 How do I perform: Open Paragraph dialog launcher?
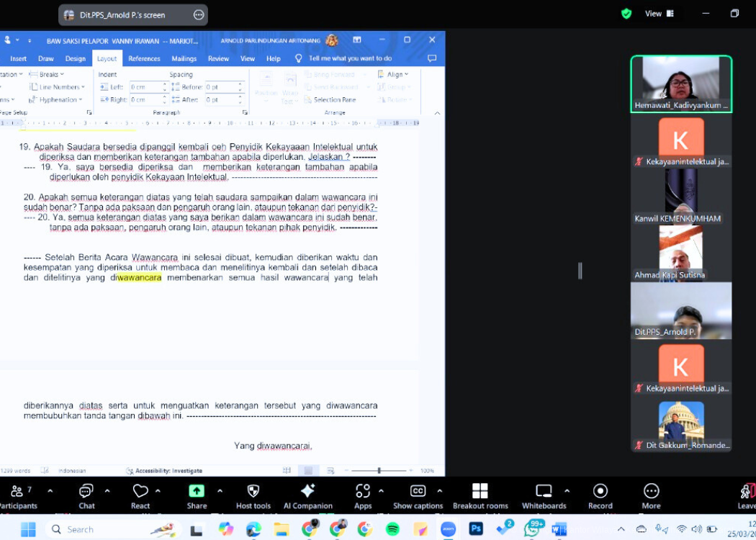245,112
